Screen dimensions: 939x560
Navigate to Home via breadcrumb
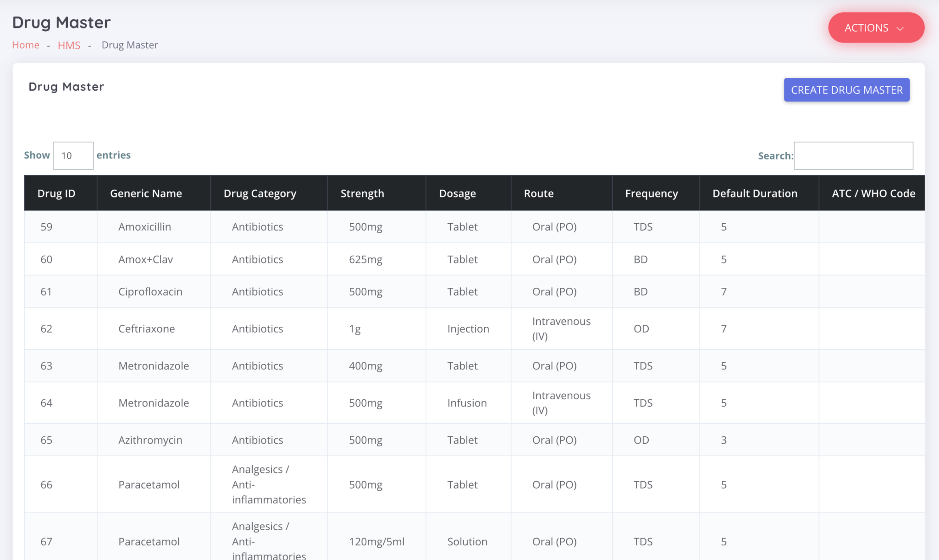tap(26, 44)
